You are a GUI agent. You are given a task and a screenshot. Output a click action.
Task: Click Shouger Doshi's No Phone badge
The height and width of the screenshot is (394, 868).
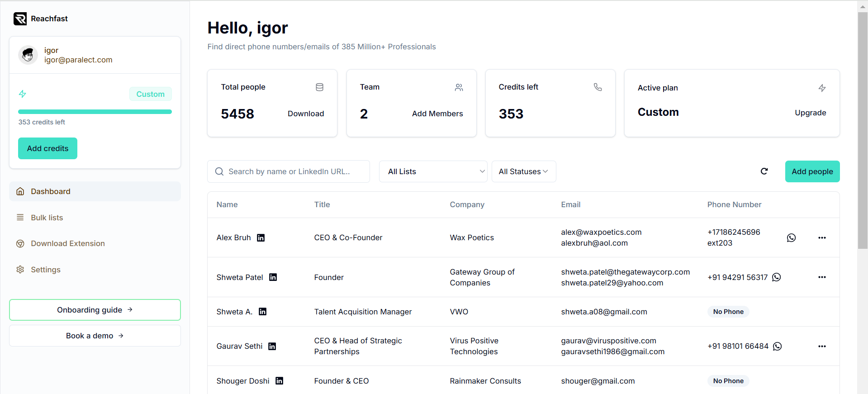click(728, 381)
